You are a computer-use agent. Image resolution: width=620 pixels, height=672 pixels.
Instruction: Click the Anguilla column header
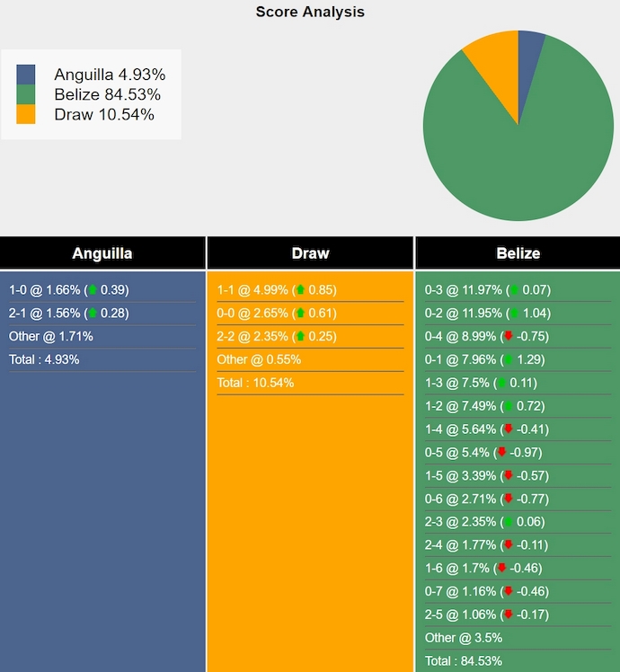pos(102,253)
